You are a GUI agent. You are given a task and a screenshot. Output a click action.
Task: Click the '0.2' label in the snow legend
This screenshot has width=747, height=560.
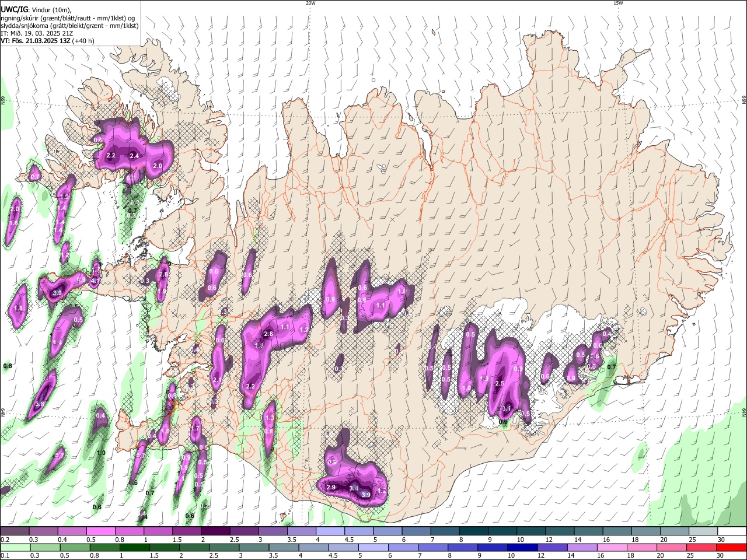point(5,540)
